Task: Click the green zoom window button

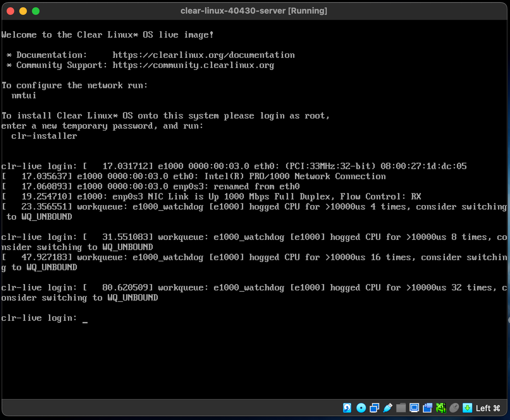Action: point(35,12)
